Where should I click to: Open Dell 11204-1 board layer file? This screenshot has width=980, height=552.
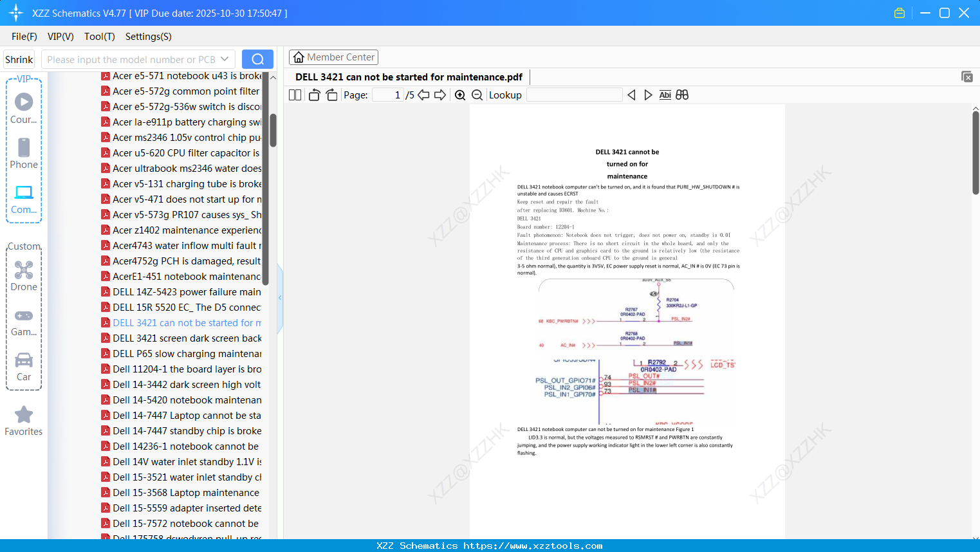(x=181, y=369)
